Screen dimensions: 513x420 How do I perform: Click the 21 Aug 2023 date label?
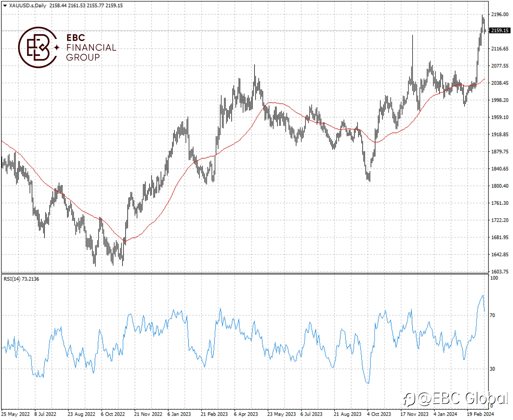coord(347,414)
